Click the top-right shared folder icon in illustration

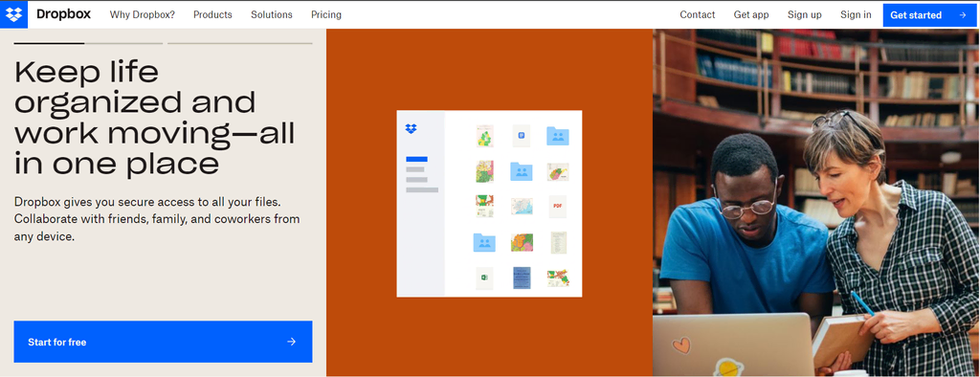tap(558, 136)
